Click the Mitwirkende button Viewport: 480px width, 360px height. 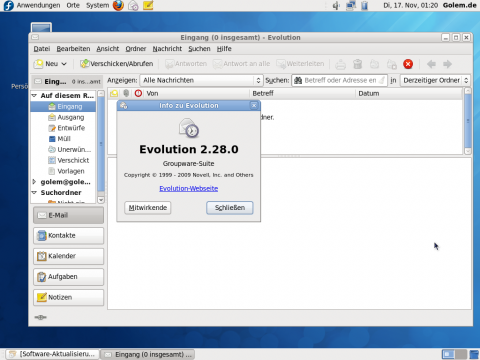[148, 208]
